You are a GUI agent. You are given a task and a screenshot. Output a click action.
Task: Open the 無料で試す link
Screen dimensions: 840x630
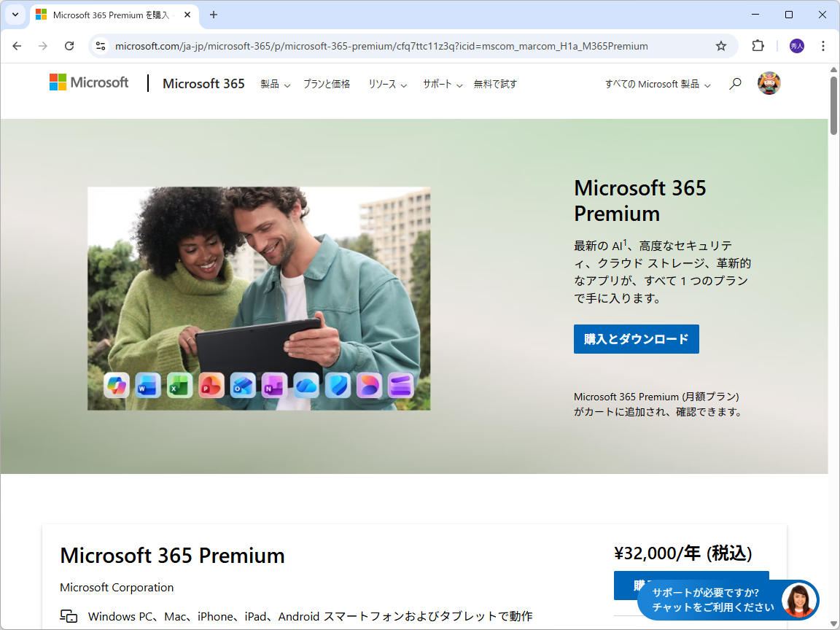[495, 84]
